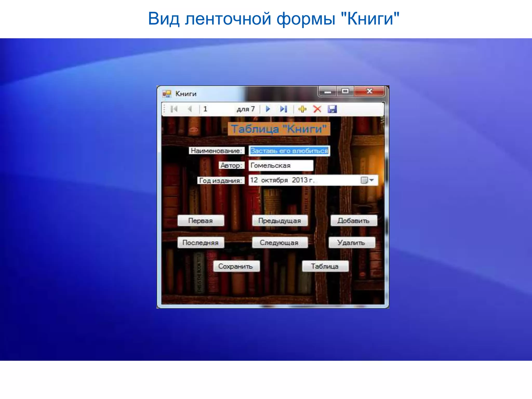Click the date text 12 октября 2013

click(282, 180)
